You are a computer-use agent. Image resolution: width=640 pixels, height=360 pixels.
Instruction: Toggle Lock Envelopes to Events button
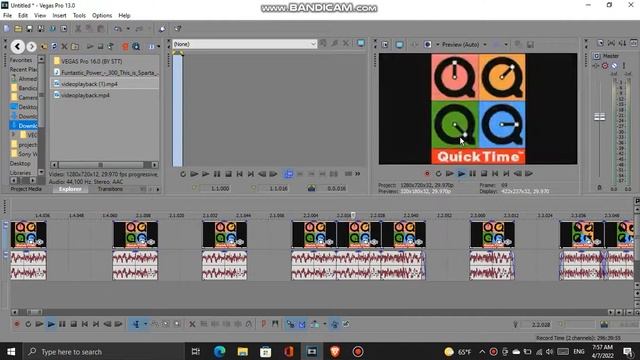(x=334, y=324)
